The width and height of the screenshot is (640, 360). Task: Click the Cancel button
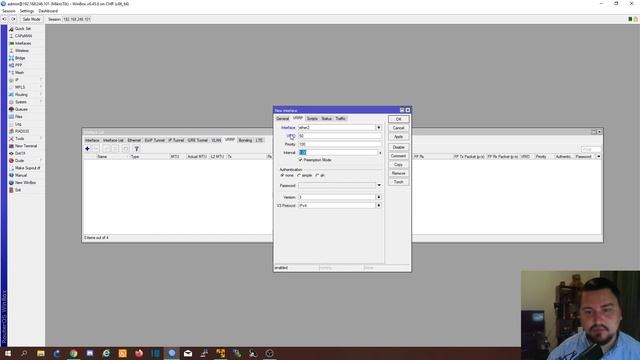398,128
